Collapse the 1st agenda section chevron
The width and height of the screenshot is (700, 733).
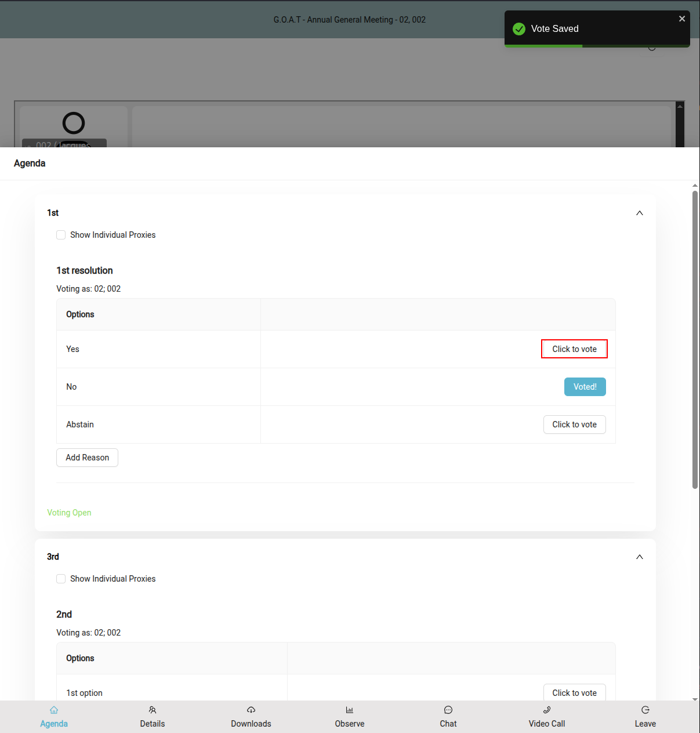[640, 213]
